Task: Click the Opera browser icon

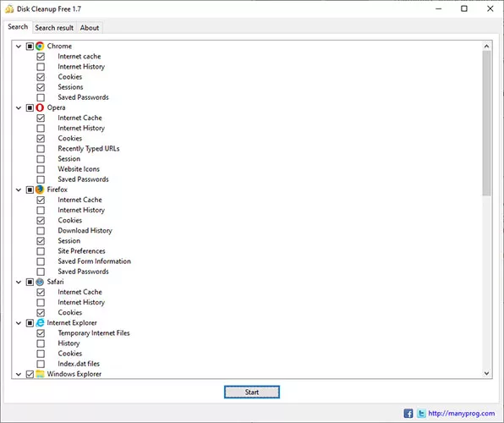Action: pyautogui.click(x=40, y=107)
